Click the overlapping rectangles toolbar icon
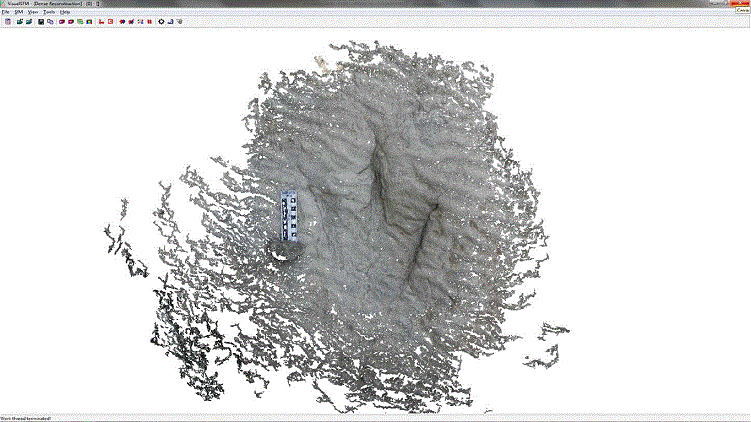This screenshot has width=751, height=422. tap(50, 21)
